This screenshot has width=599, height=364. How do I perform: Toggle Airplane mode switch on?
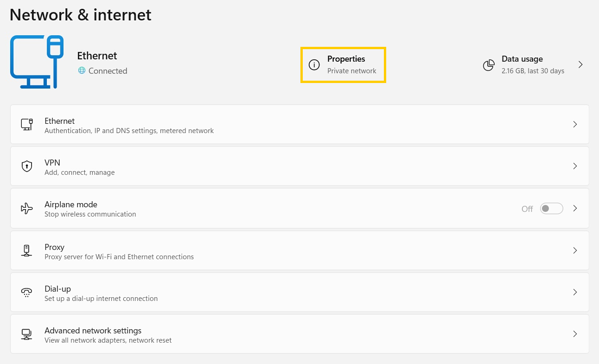pyautogui.click(x=551, y=209)
